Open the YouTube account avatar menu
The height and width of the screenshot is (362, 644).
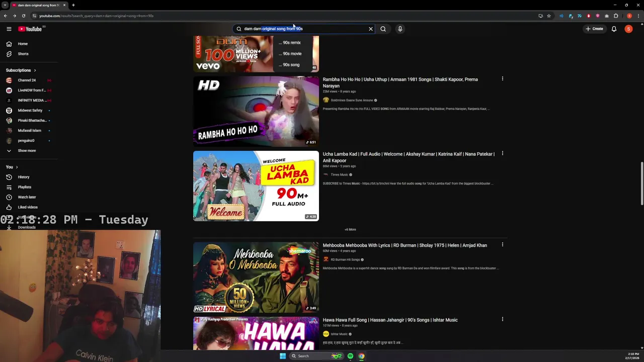(x=628, y=29)
